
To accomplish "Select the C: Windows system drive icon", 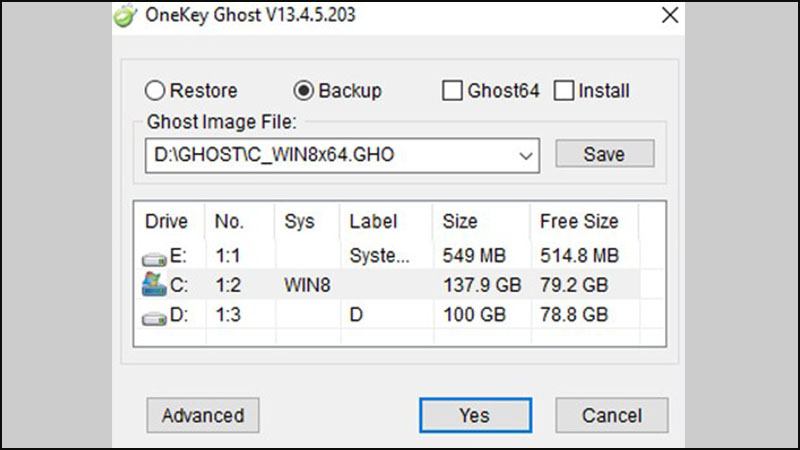I will pyautogui.click(x=154, y=284).
